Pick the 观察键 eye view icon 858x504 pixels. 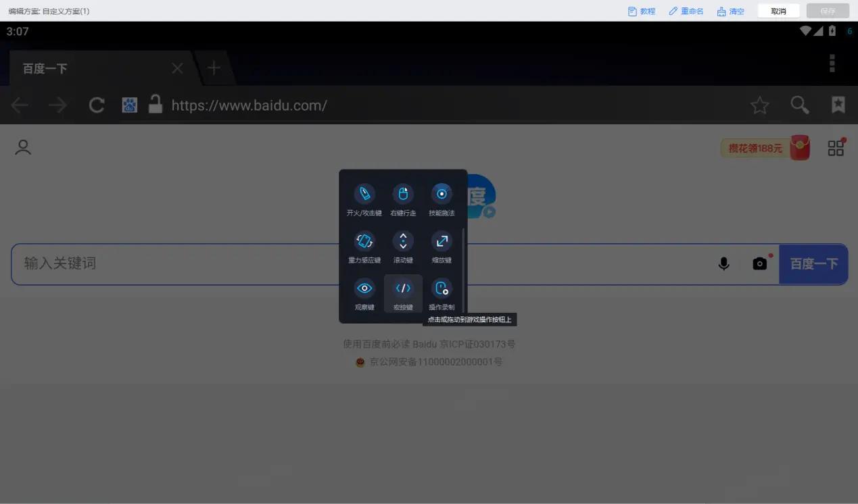364,288
